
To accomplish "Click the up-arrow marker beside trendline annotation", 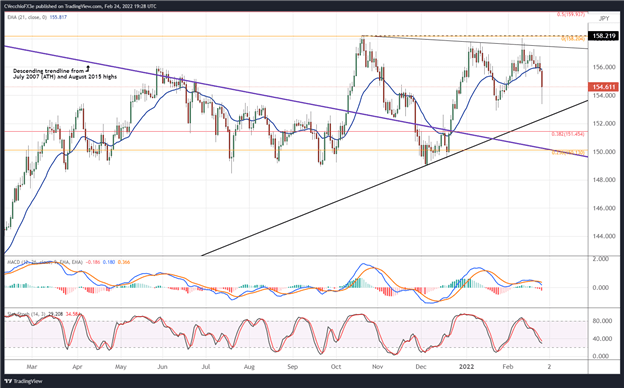I will tap(88, 68).
